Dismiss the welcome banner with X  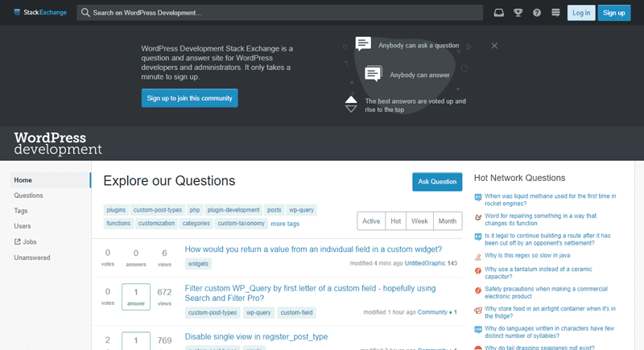tap(494, 46)
